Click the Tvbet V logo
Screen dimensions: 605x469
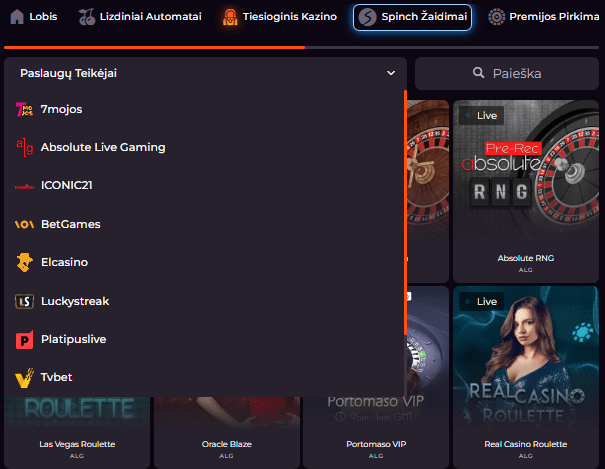[x=24, y=378]
